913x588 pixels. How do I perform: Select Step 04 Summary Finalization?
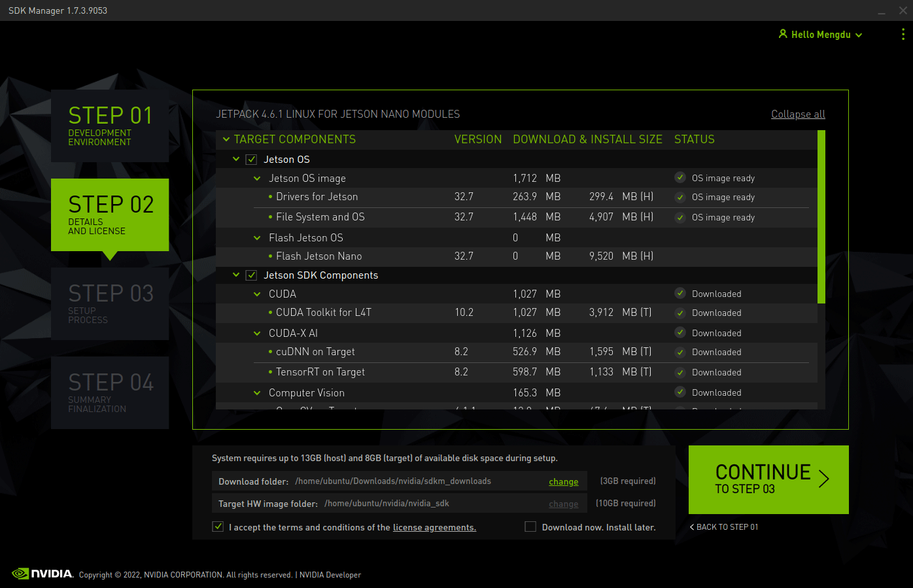click(110, 392)
